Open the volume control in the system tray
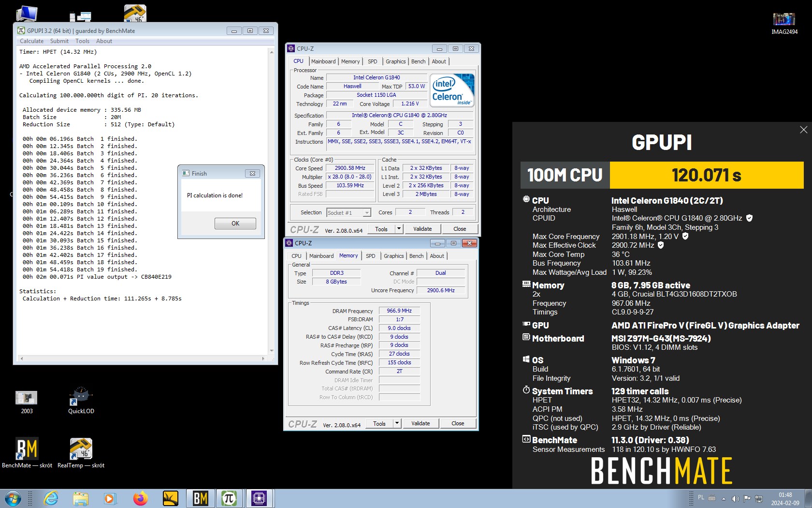 pos(735,499)
